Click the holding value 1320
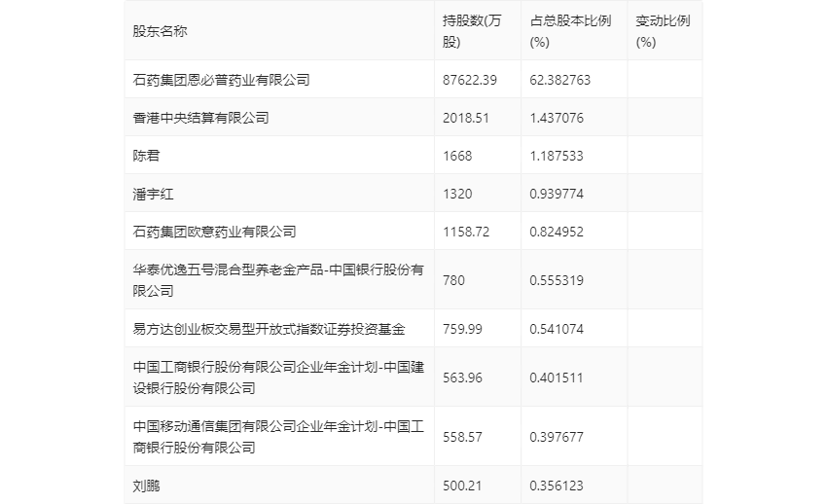Screen dimensions: 827x504 (x=457, y=194)
